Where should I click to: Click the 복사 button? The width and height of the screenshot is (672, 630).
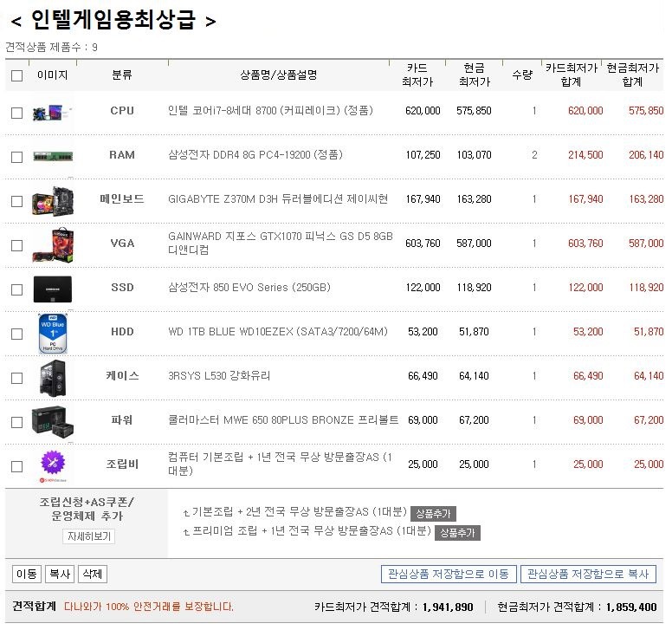click(x=60, y=574)
